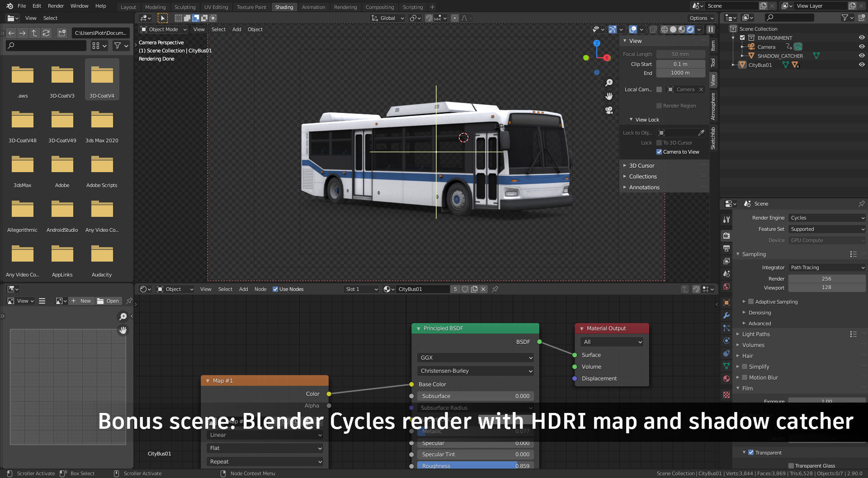This screenshot has height=478, width=868.
Task: Hide the Camera object in viewport
Action: pyautogui.click(x=862, y=47)
